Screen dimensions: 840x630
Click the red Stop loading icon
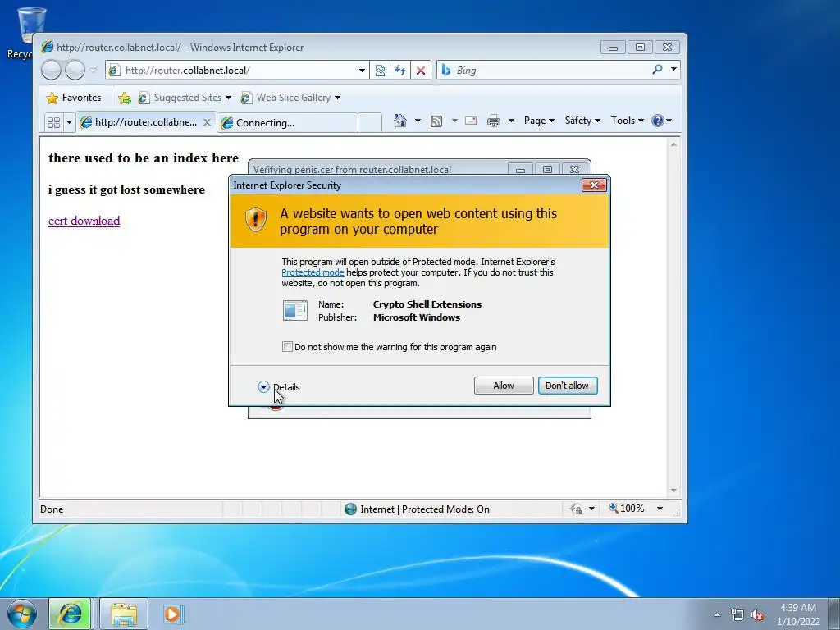pyautogui.click(x=421, y=71)
